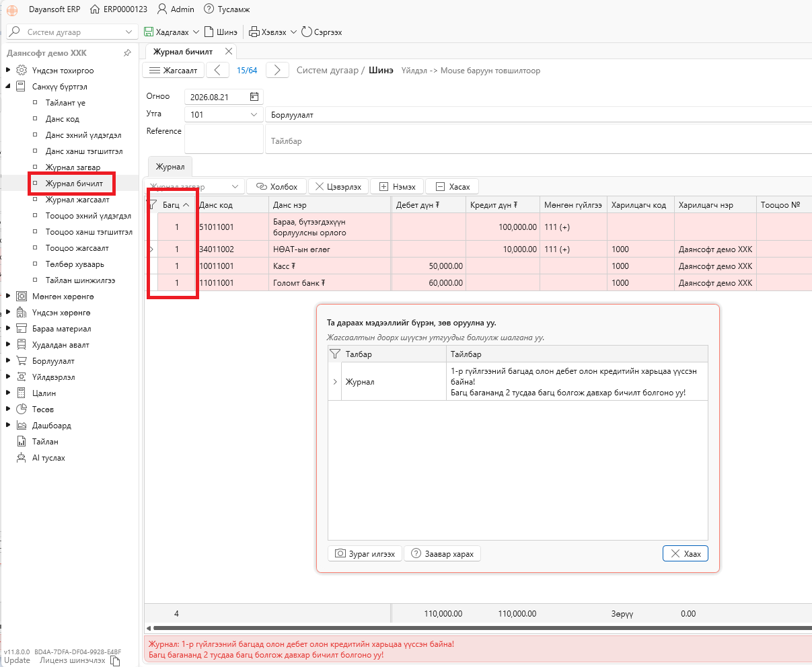Image resolution: width=812 pixels, height=667 pixels.
Task: Add a row with Нэмэх
Action: pos(398,186)
